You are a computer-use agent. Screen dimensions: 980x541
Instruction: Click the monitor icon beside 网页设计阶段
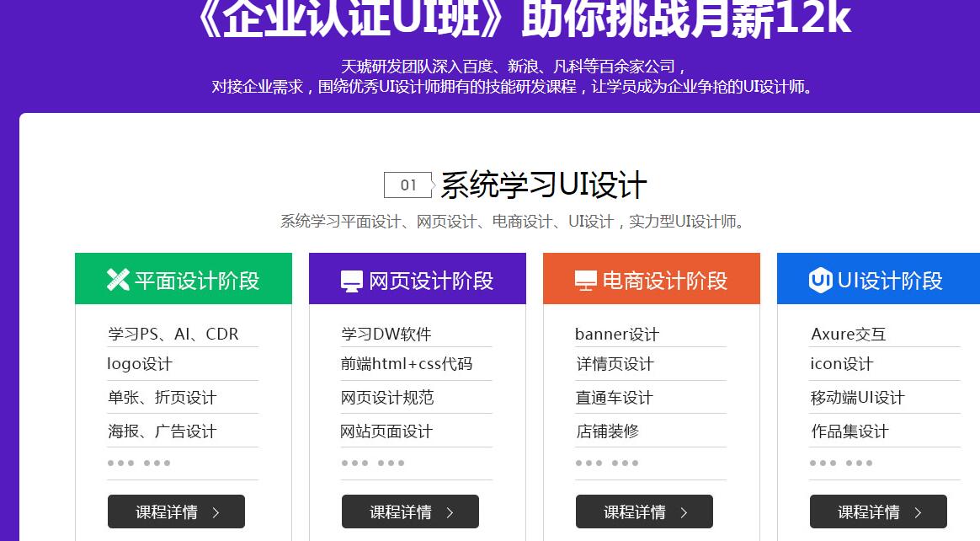(x=352, y=281)
